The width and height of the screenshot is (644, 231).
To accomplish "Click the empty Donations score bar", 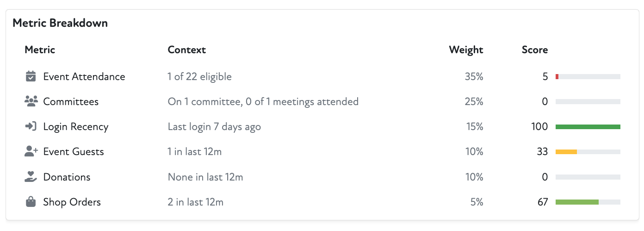I will [588, 177].
